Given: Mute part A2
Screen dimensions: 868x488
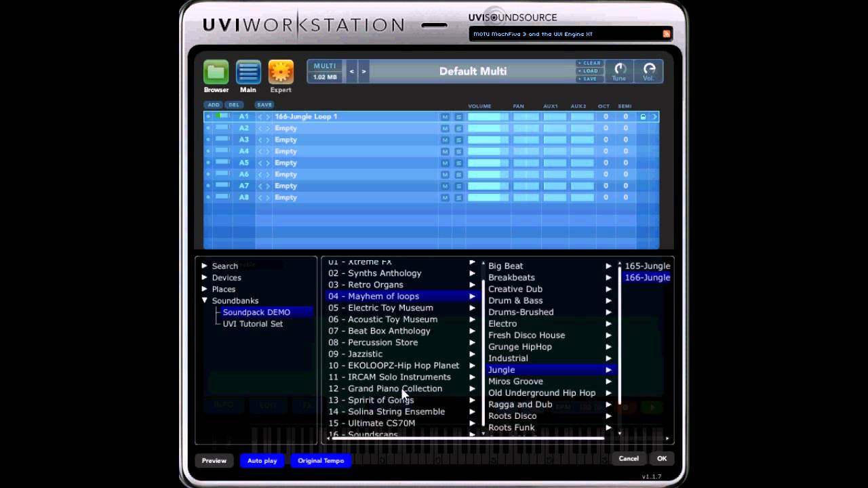Looking at the screenshot, I should pyautogui.click(x=445, y=128).
